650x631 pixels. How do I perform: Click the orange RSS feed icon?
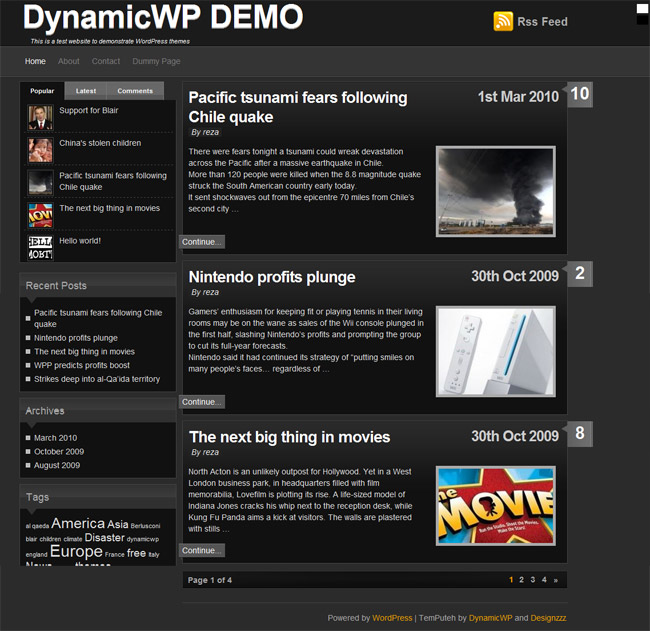tap(503, 22)
